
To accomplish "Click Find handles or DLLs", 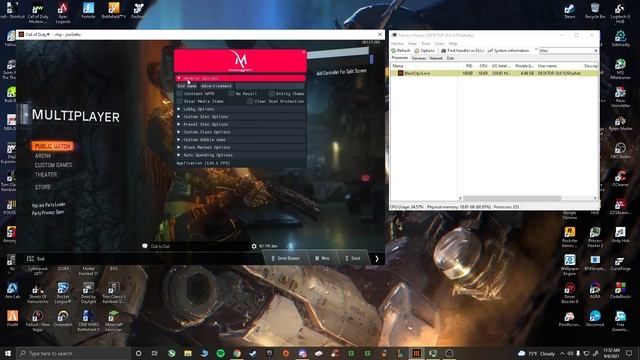I will pos(462,51).
